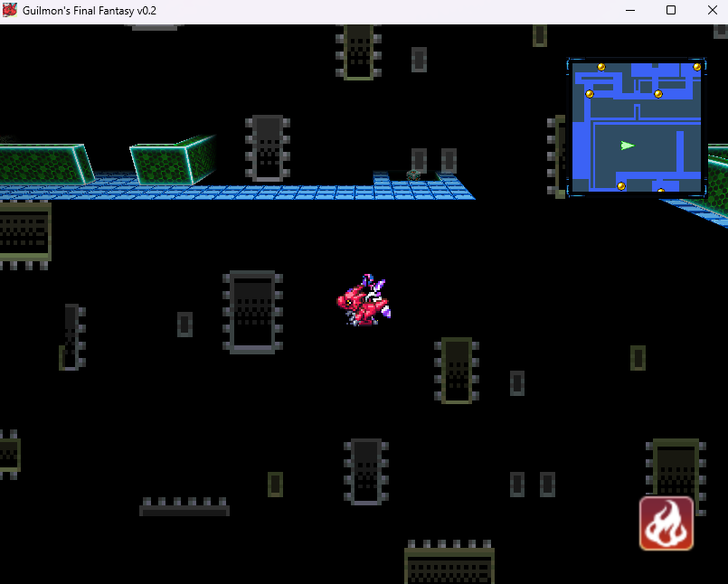Viewport: 728px width, 584px height.
Task: Click the gold orb at minimap's top-right corner
Action: pos(697,67)
